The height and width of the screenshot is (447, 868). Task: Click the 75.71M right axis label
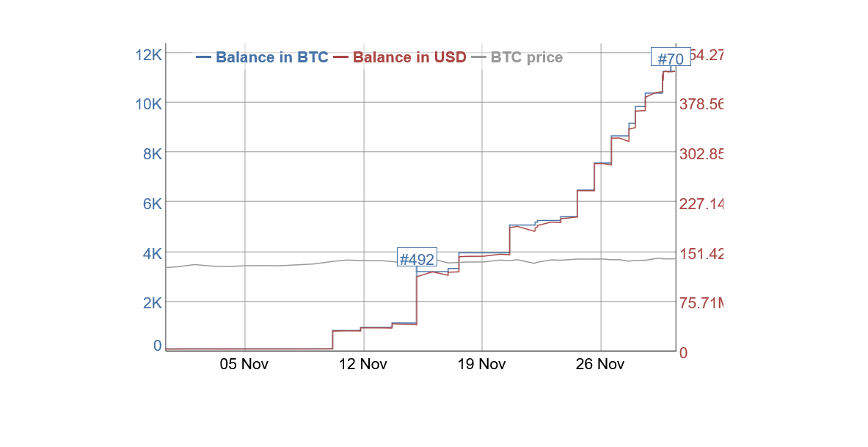point(701,303)
